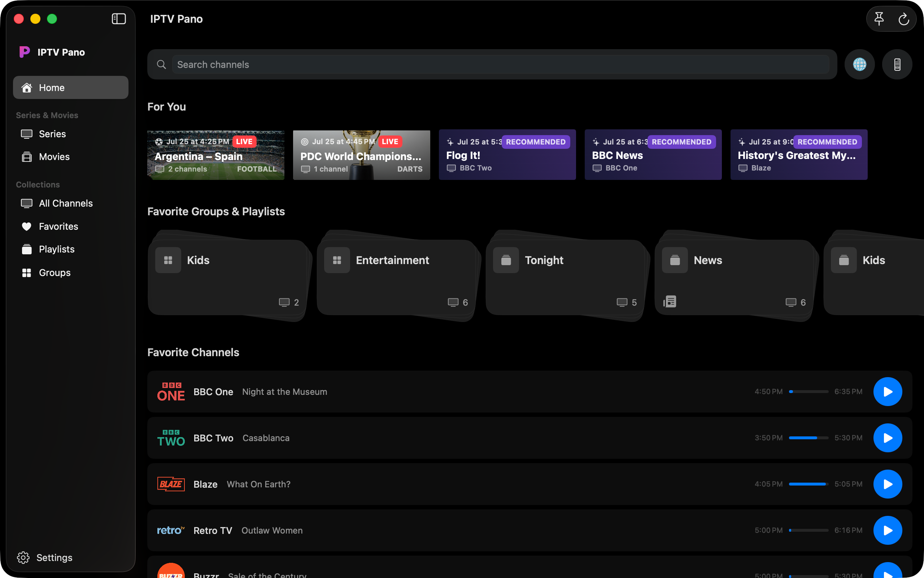This screenshot has height=578, width=924.
Task: Open Favorites collection
Action: 71,226
